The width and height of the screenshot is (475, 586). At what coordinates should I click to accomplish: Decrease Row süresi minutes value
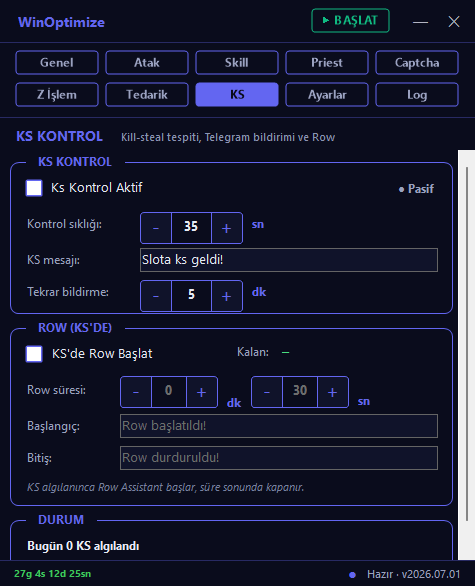(x=136, y=392)
